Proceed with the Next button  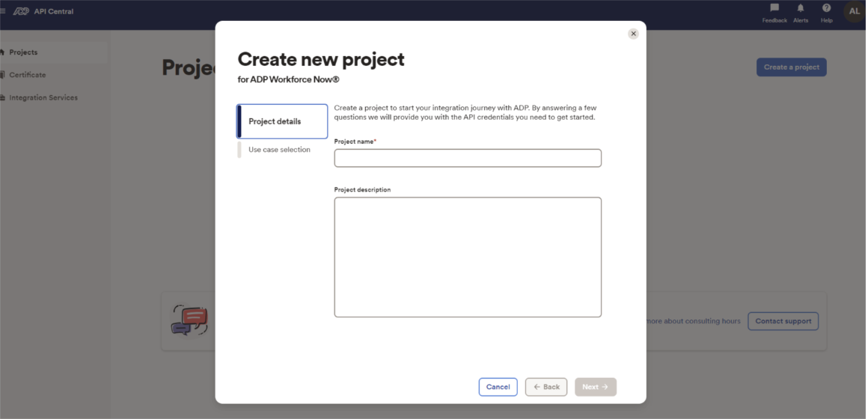[595, 387]
